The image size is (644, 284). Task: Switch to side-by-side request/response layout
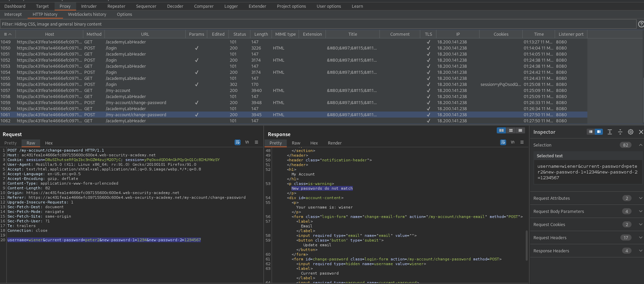501,130
